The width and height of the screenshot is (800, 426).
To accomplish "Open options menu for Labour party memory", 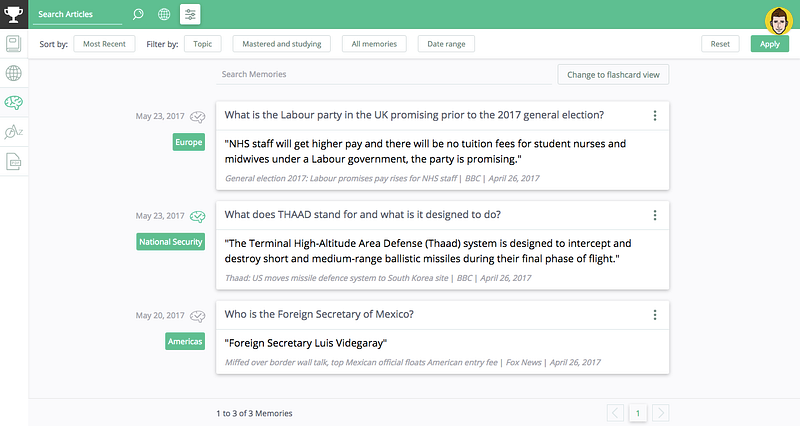I will pyautogui.click(x=655, y=115).
